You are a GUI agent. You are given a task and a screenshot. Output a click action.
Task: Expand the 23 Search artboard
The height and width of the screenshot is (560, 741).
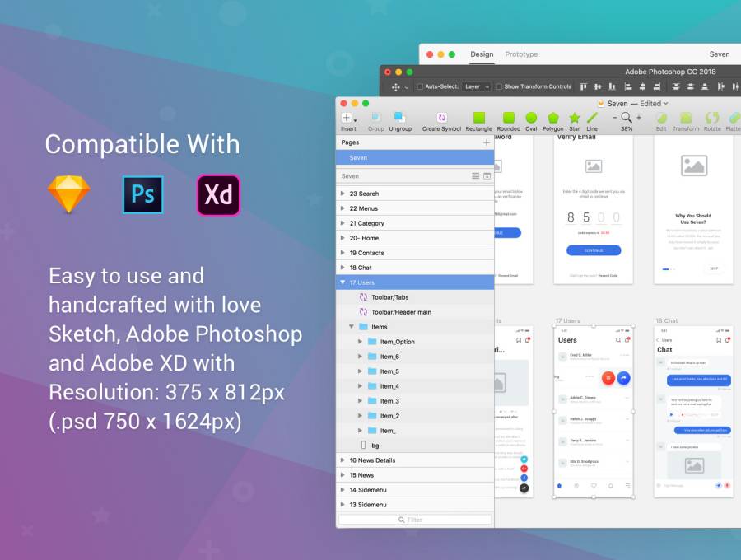click(x=343, y=194)
